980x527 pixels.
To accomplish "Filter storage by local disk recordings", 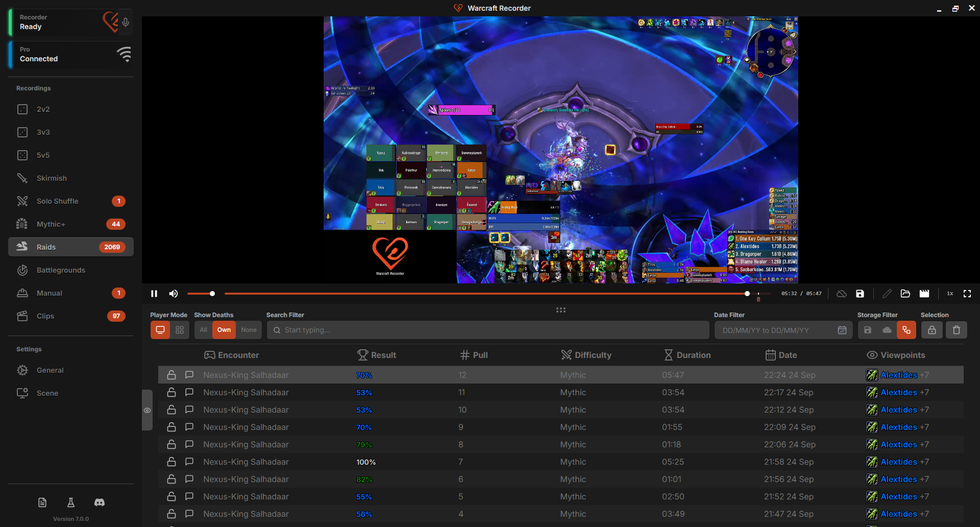I will coord(868,330).
